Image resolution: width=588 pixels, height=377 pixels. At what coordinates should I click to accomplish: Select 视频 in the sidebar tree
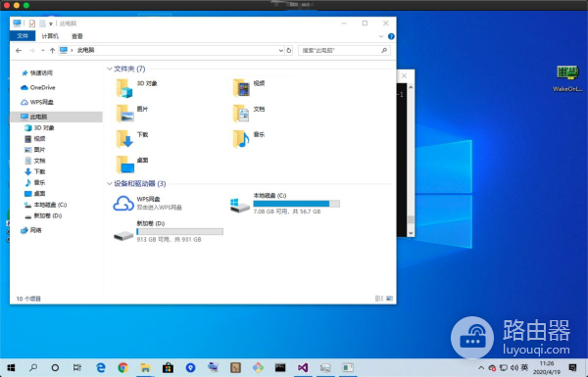coord(35,139)
